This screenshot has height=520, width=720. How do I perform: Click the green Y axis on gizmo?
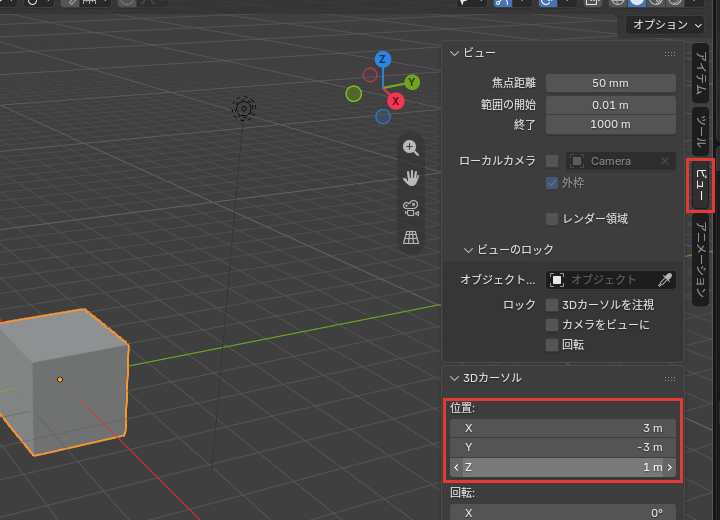[x=412, y=82]
